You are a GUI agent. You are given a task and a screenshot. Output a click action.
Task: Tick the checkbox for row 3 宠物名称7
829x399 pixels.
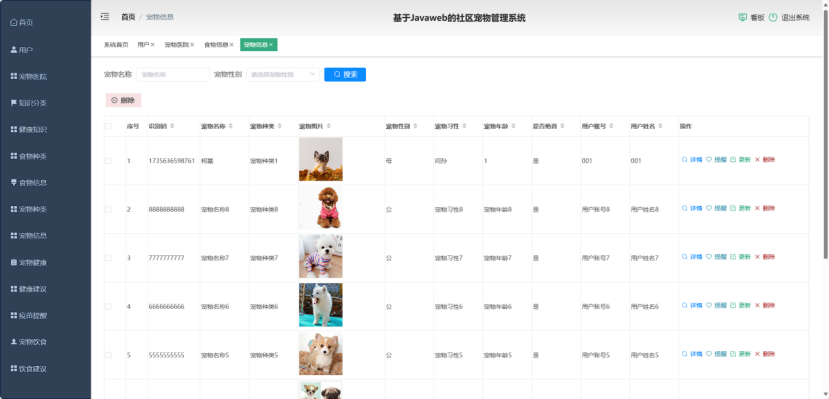coord(108,258)
